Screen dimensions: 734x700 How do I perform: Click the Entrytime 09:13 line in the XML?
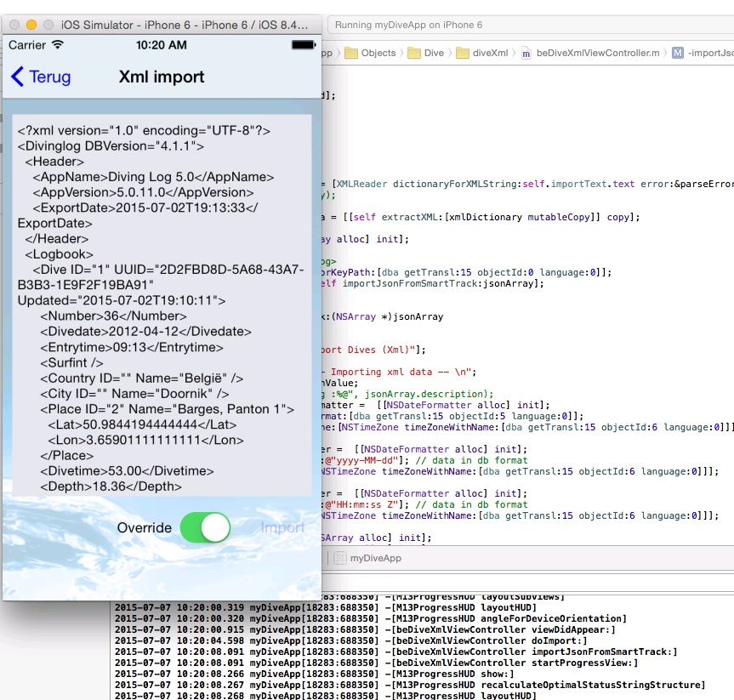click(x=132, y=347)
